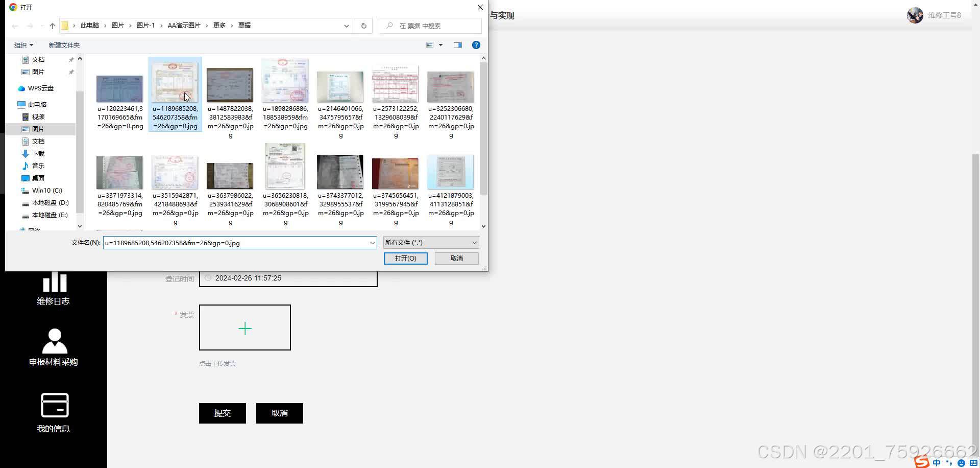Open 本地磁盘 (D:) drive

pos(50,203)
